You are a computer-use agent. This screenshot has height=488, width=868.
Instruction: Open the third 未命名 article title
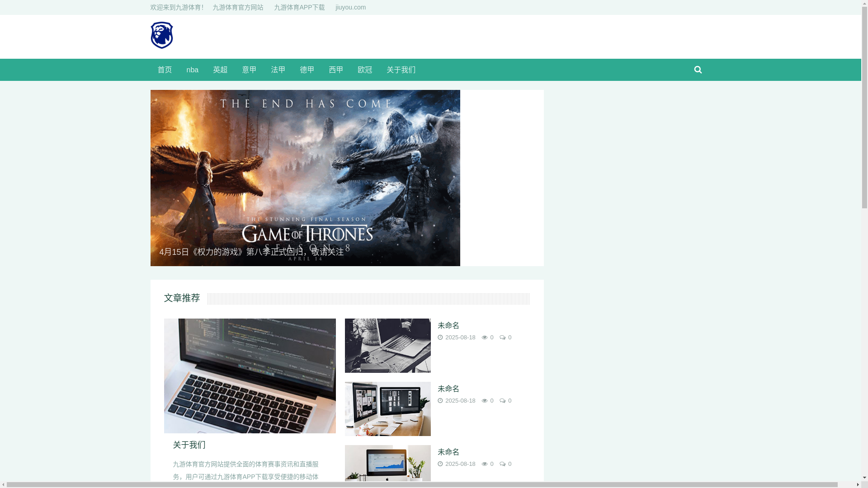pyautogui.click(x=448, y=452)
